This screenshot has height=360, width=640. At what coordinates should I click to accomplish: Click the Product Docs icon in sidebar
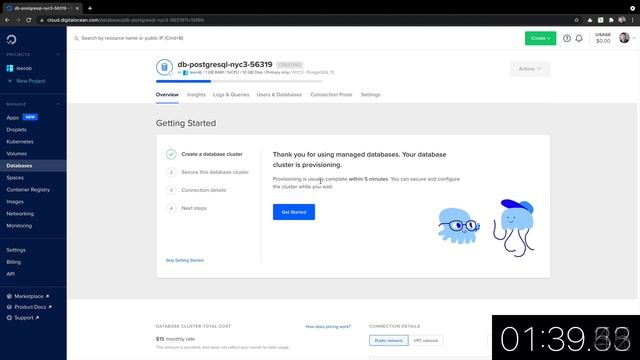click(9, 307)
